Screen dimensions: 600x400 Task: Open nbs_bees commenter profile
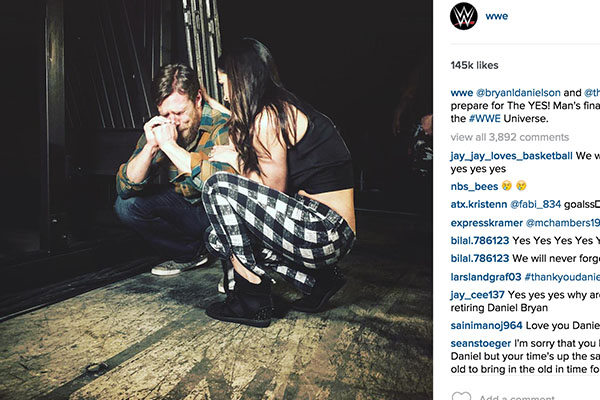pos(474,186)
